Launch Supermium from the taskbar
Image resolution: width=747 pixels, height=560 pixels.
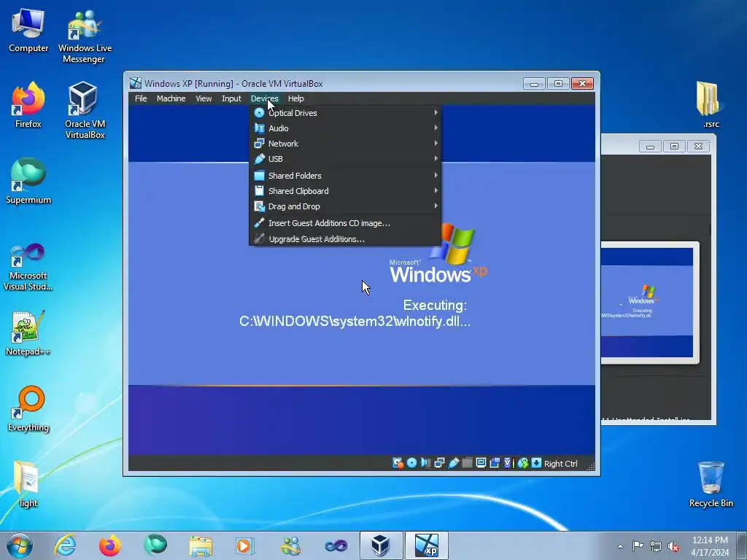(x=155, y=545)
